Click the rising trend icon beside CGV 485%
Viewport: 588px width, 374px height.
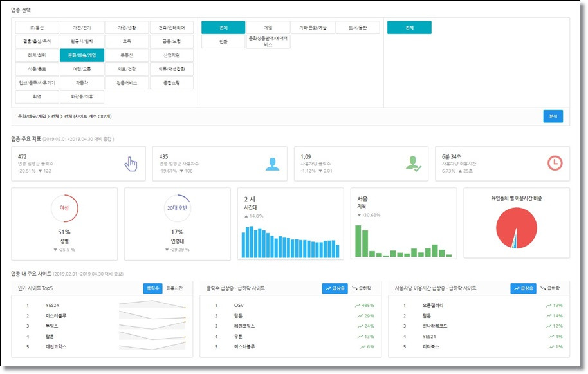coord(358,306)
